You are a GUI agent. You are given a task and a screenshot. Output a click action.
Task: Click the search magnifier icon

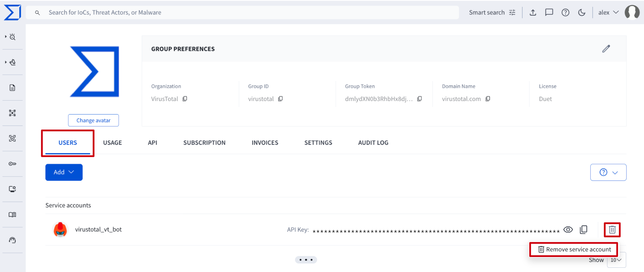click(38, 13)
